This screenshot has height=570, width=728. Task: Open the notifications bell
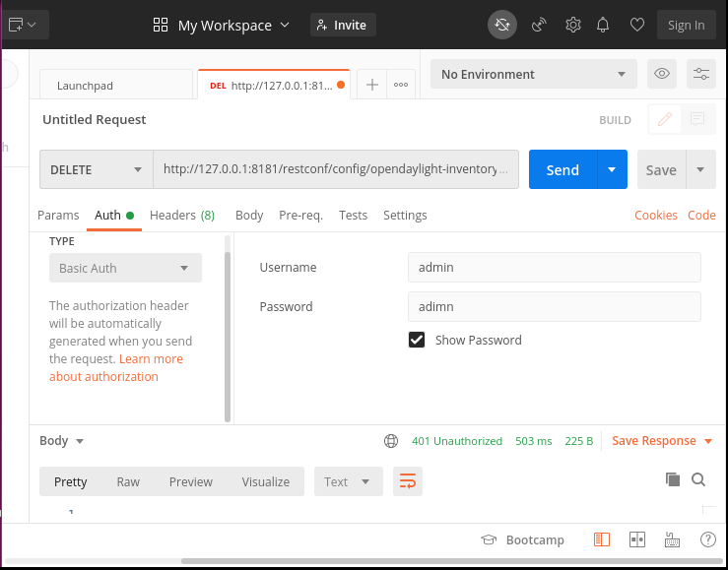click(604, 25)
